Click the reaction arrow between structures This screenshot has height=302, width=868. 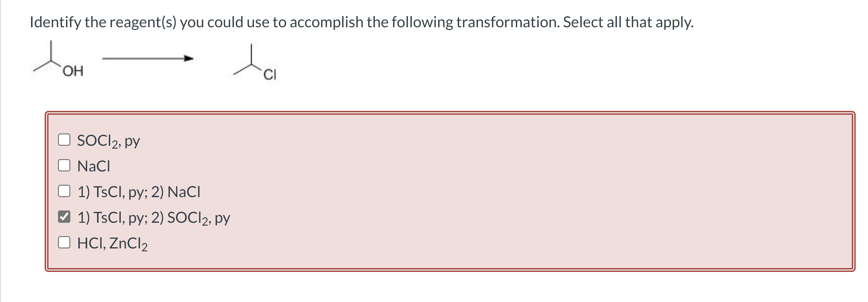(x=148, y=59)
